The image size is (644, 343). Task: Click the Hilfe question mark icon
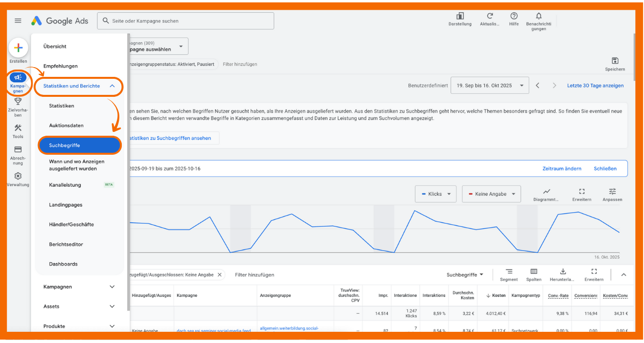pos(514,16)
